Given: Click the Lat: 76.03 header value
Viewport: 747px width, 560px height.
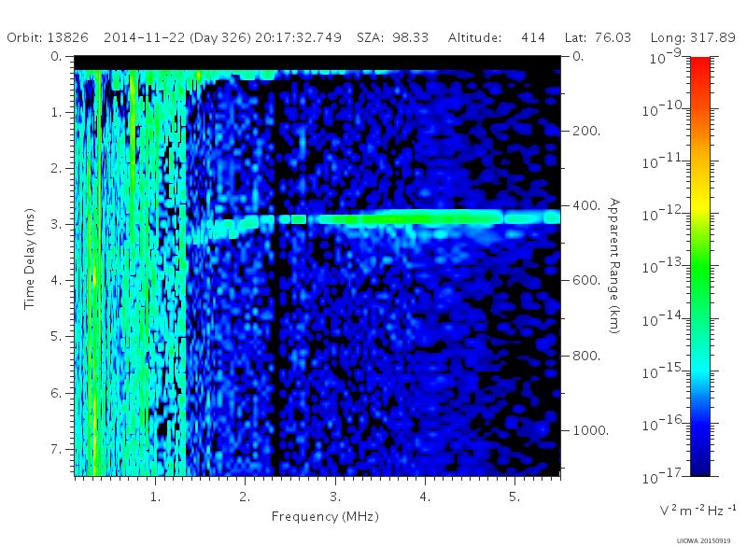Looking at the screenshot, I should pyautogui.click(x=598, y=37).
